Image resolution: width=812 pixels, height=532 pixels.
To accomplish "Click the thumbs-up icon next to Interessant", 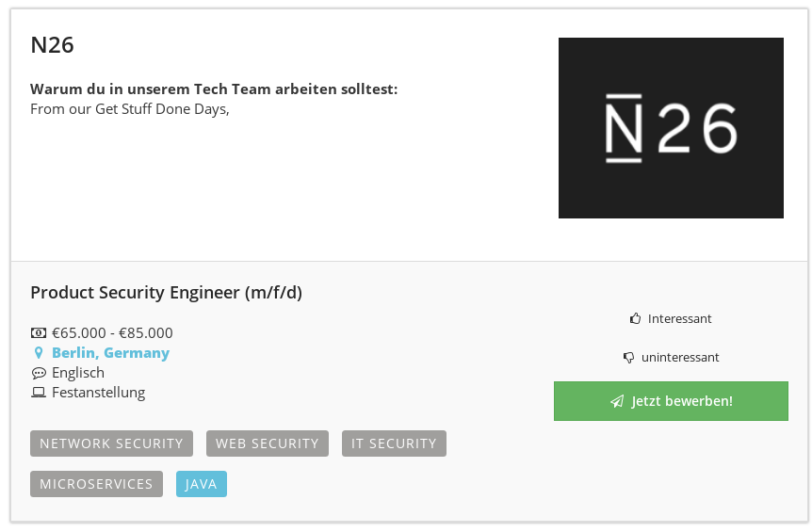I will coord(635,318).
